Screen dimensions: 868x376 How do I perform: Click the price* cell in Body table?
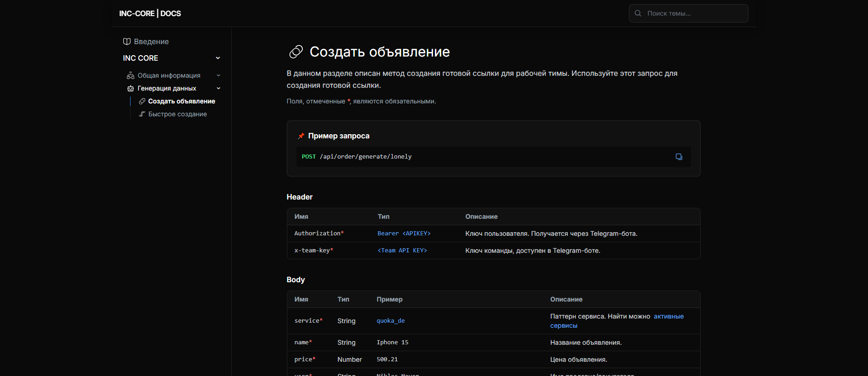coord(305,359)
